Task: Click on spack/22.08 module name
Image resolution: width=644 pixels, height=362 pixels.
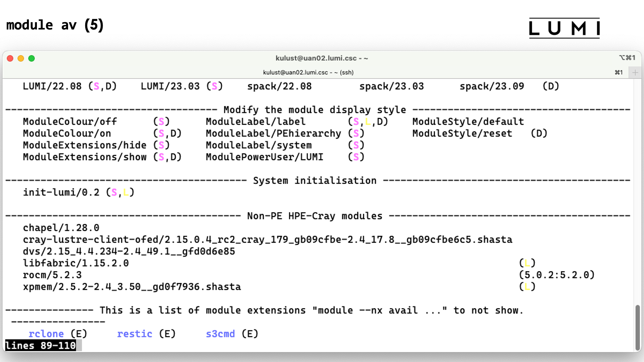Action: (x=279, y=86)
